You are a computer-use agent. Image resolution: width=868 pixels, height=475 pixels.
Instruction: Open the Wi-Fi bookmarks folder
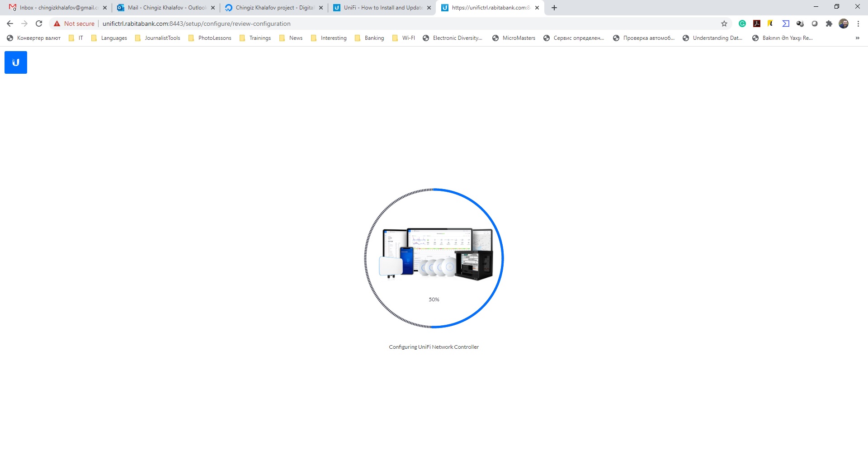[404, 38]
